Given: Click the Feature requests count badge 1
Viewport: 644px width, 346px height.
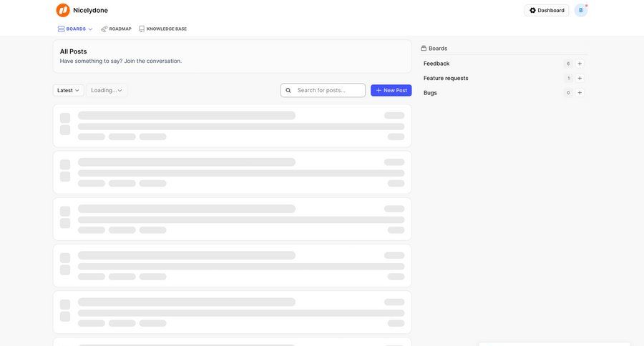Looking at the screenshot, I should [568, 78].
